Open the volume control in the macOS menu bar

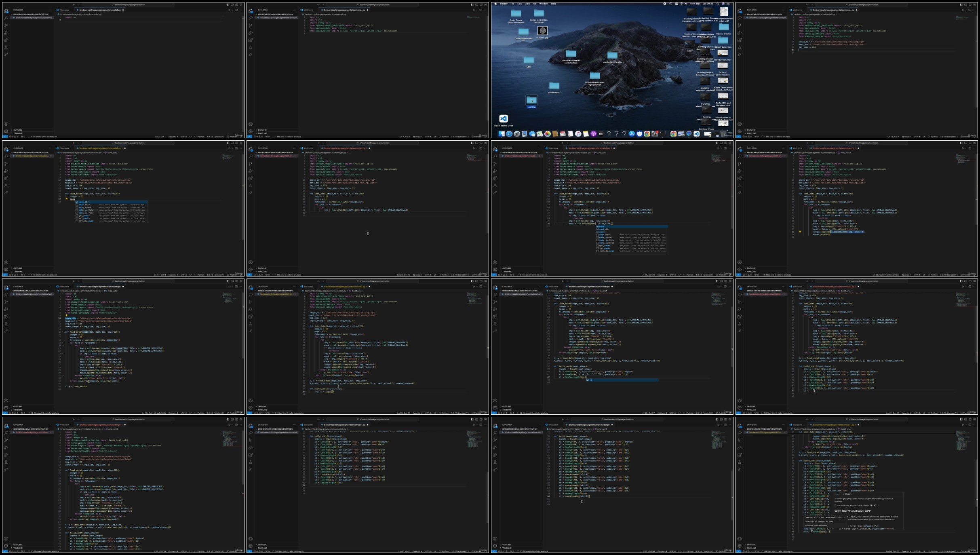tap(686, 4)
